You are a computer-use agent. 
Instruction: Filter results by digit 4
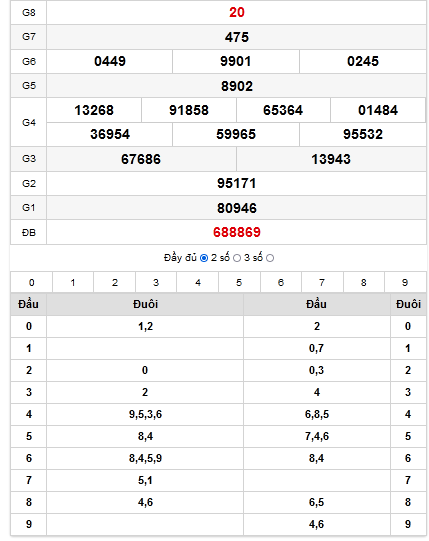pos(198,283)
